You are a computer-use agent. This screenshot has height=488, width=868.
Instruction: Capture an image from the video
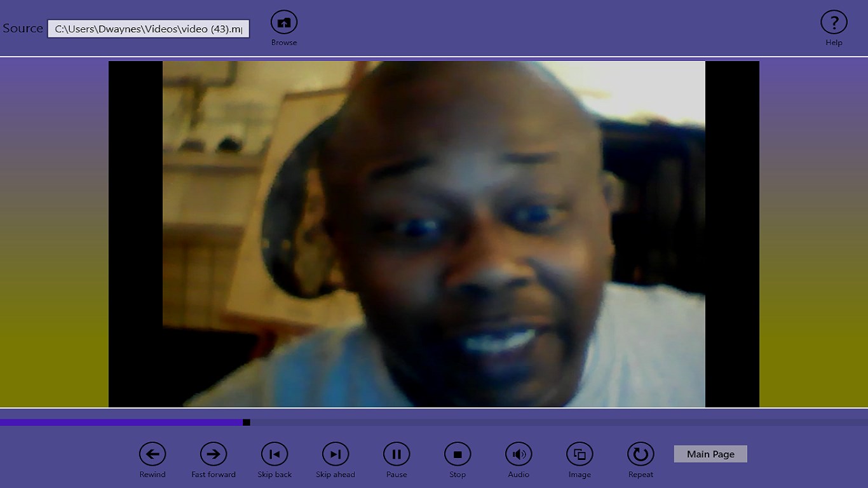point(579,454)
